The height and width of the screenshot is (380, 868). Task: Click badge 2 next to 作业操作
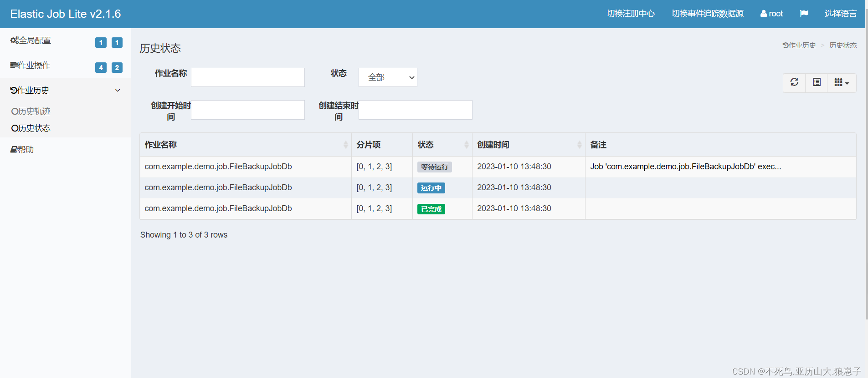tap(117, 68)
